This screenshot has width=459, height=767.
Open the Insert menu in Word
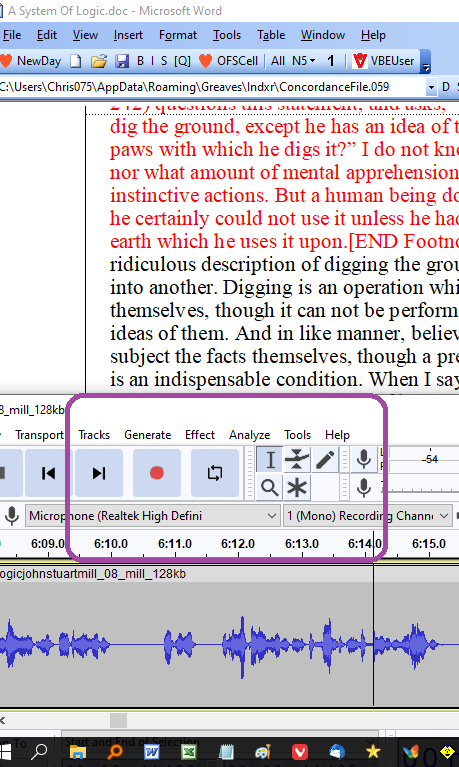(128, 35)
